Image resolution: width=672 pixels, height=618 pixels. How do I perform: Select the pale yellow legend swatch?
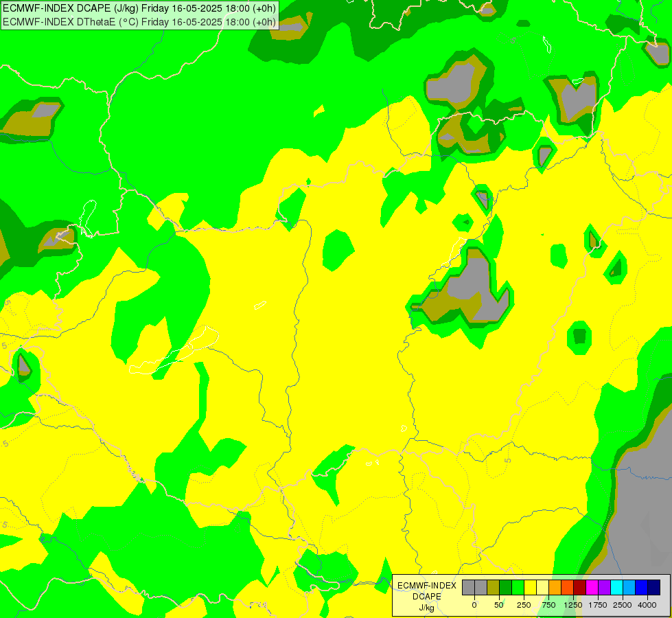(542, 588)
